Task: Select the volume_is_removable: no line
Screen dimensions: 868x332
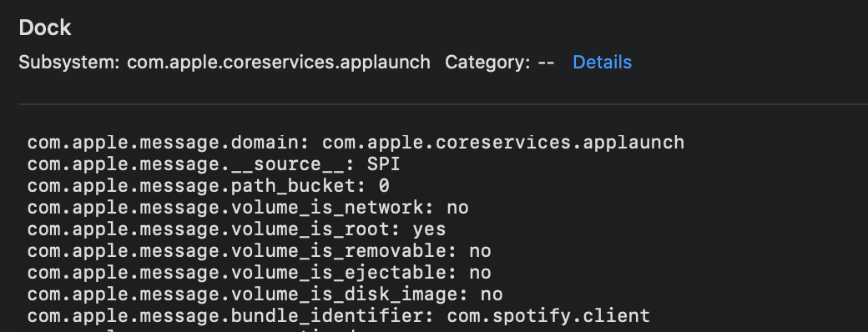Action: click(x=259, y=250)
